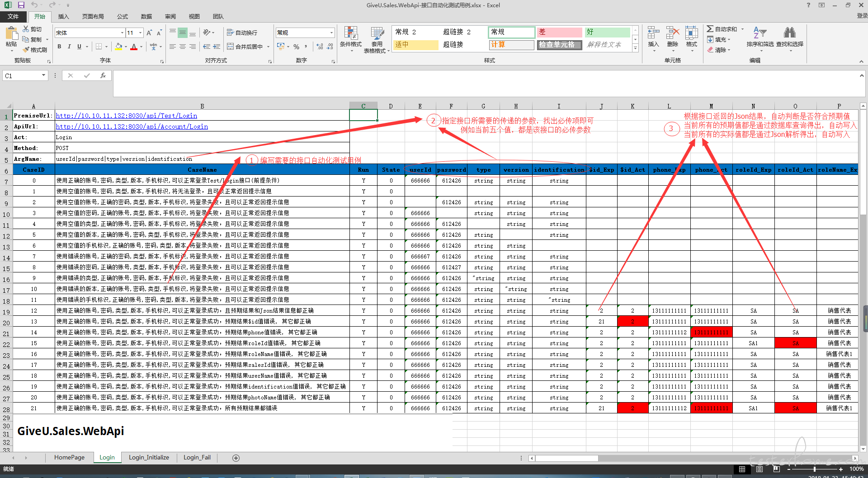Toggle Wrap Text (自动换行)
The image size is (868, 478).
click(x=242, y=33)
